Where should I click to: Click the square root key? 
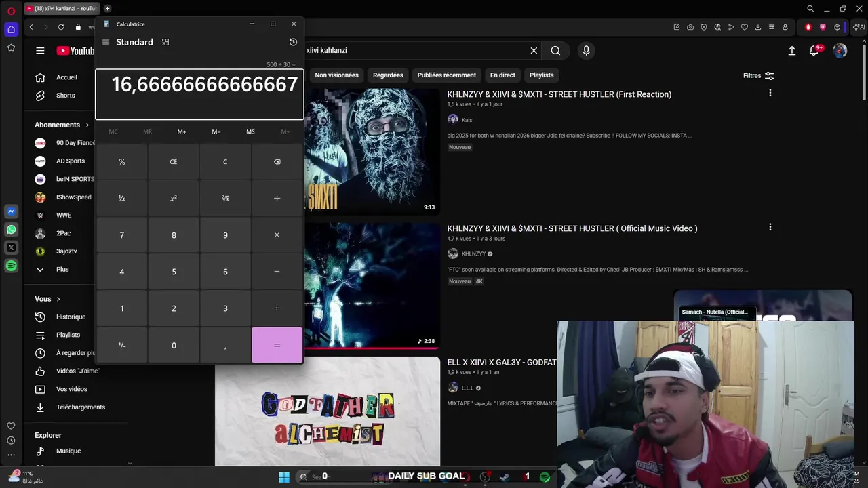point(225,199)
